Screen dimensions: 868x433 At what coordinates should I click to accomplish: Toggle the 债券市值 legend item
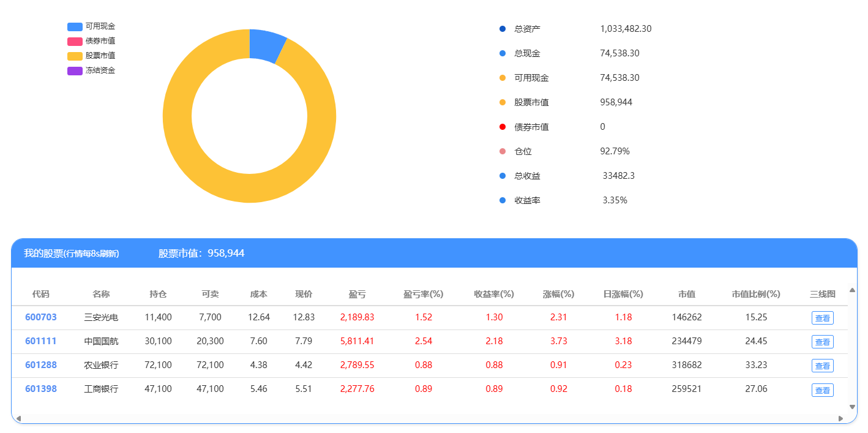[91, 41]
